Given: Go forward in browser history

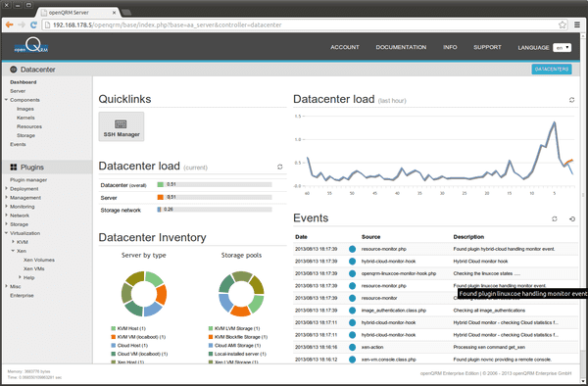Looking at the screenshot, I should (22, 24).
